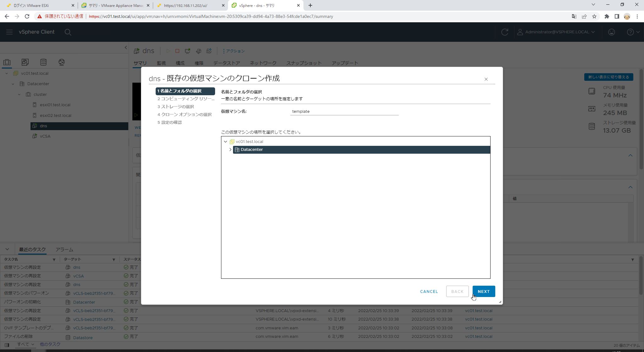Click the vSphere search magnifier icon

click(x=68, y=32)
